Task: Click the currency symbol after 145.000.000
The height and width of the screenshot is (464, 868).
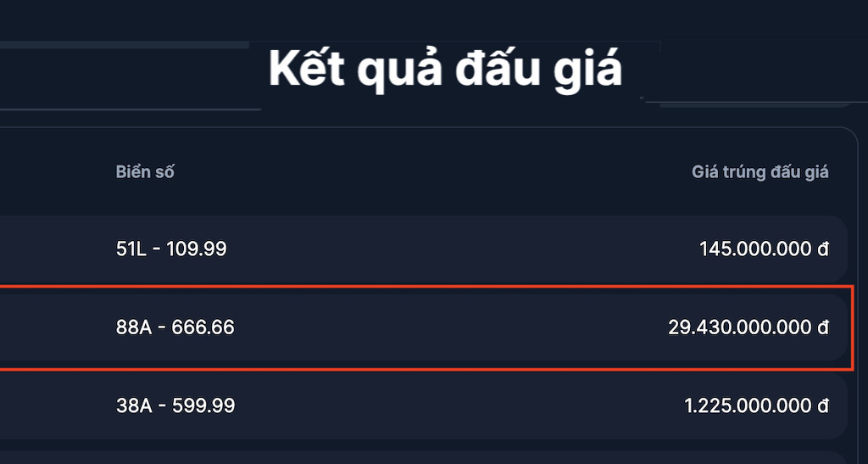Action: [823, 249]
